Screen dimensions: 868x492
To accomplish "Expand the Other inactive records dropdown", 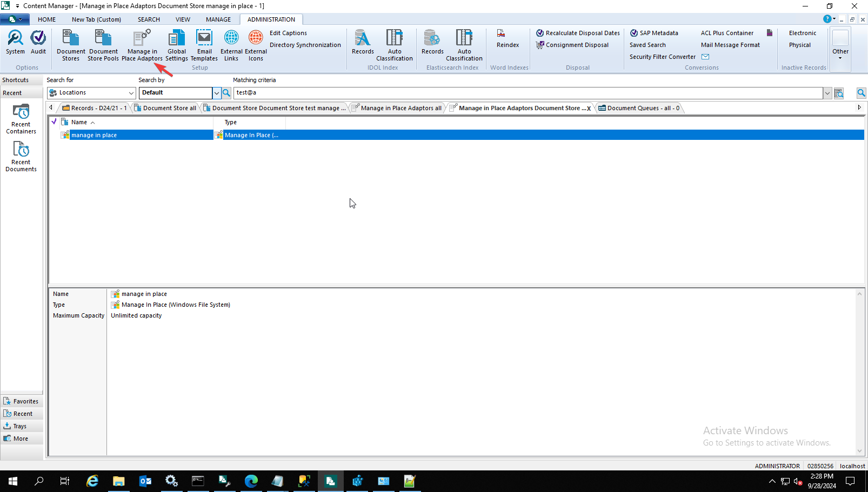I will 840,50.
